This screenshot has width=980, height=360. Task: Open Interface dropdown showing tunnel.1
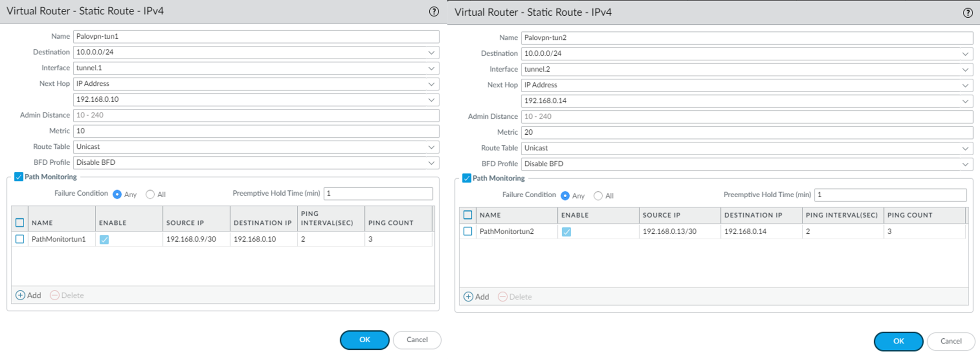tap(431, 68)
